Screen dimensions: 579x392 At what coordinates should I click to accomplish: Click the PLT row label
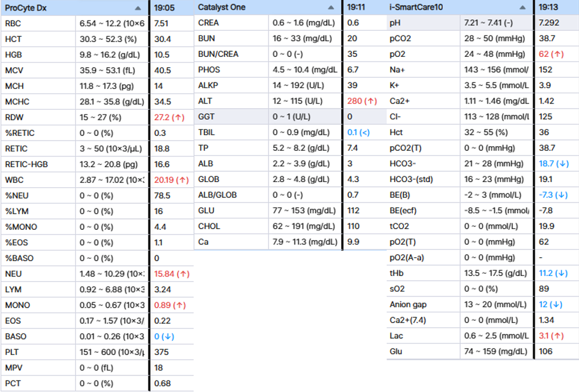(x=12, y=352)
